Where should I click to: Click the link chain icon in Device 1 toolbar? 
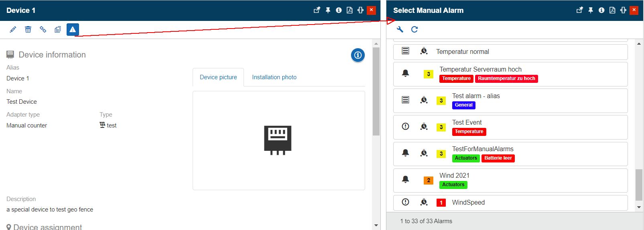43,29
